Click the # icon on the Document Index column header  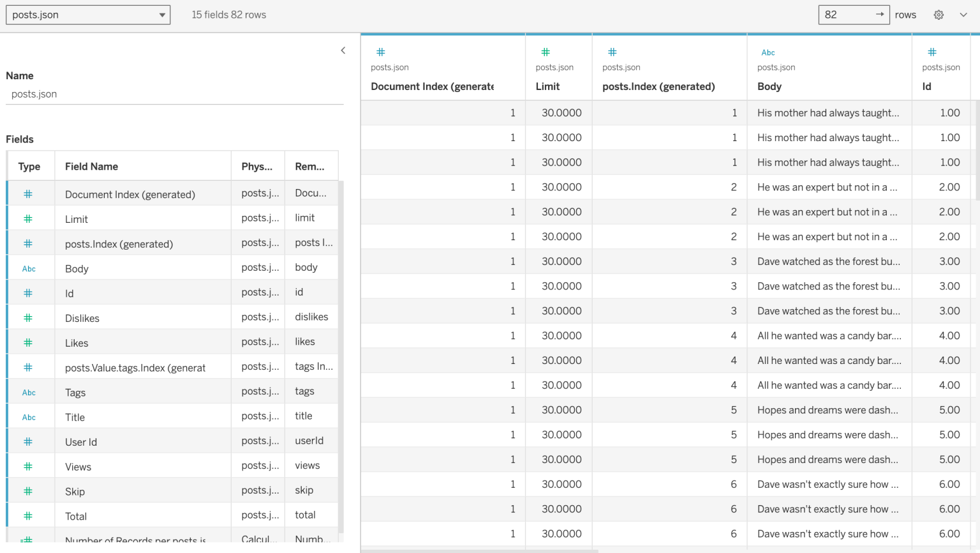coord(381,52)
